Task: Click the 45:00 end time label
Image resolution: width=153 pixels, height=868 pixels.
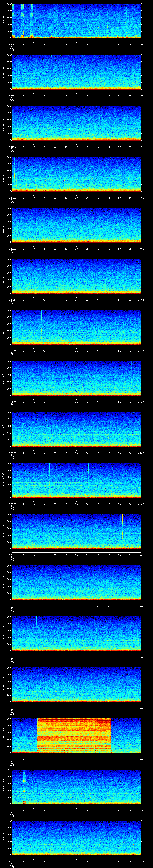Action: (141, 44)
